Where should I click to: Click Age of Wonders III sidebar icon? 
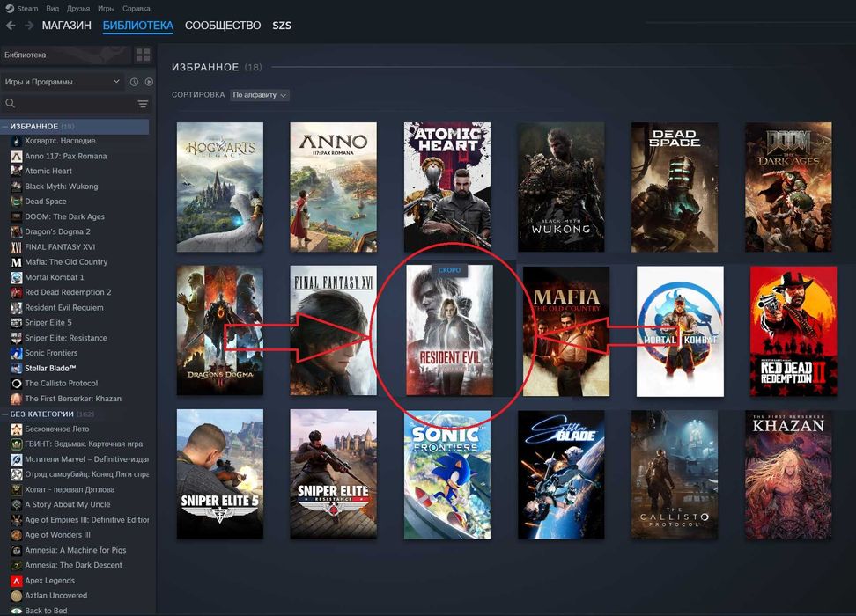[17, 535]
